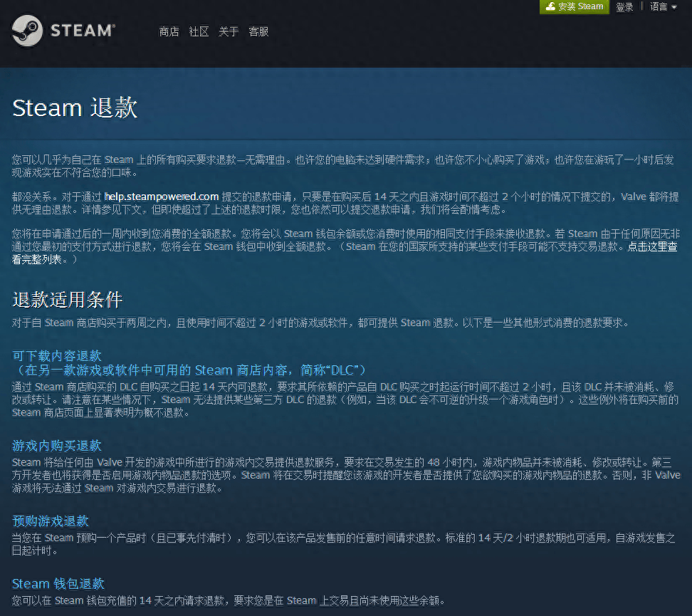Click the 登录 login link
692x616 pixels.
point(624,7)
